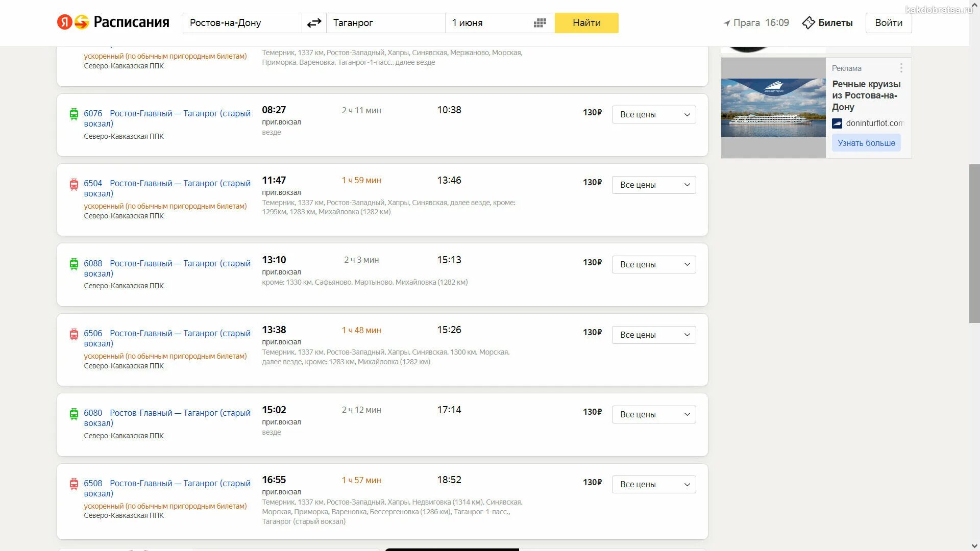Image resolution: width=980 pixels, height=551 pixels.
Task: Expand 'Все цены' dropdown for route 6088
Action: click(653, 264)
